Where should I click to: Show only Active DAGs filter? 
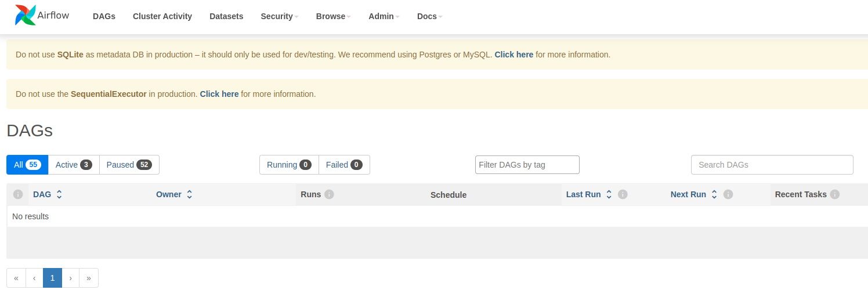coord(74,165)
